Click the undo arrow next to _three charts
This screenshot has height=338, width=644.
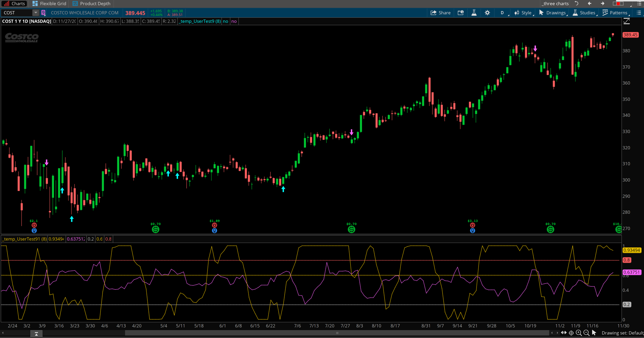576,3
